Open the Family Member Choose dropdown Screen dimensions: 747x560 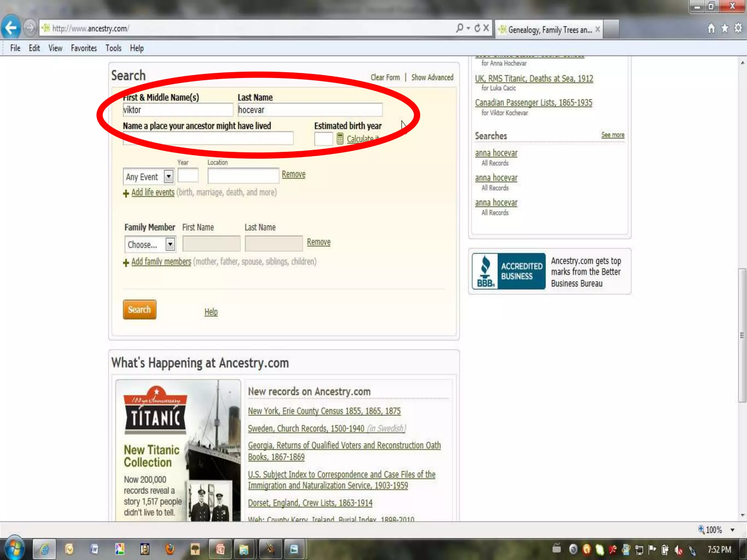(x=170, y=244)
